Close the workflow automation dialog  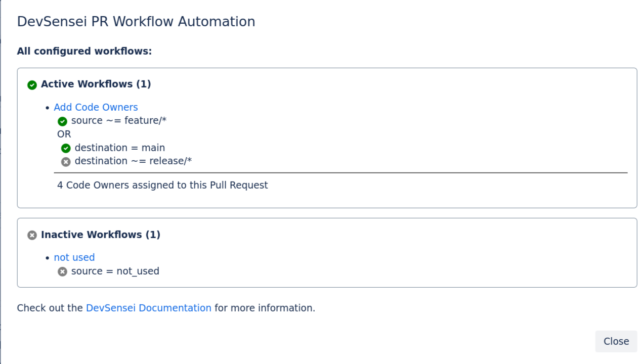click(616, 341)
